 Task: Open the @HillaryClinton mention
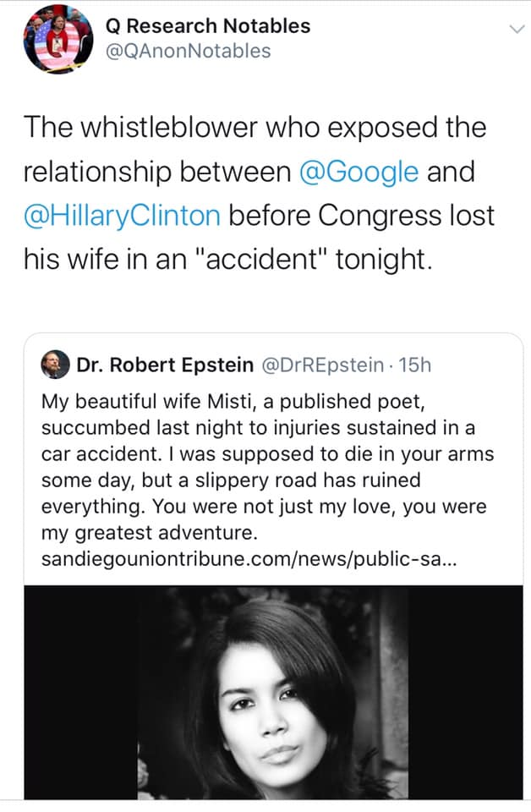coord(122,216)
